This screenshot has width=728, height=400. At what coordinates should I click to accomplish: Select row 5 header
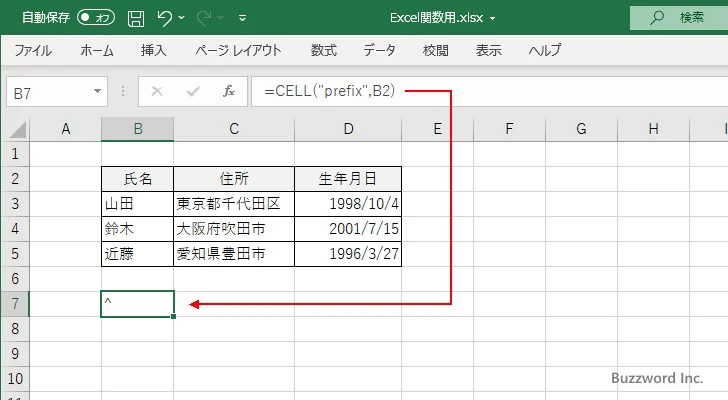click(x=15, y=254)
